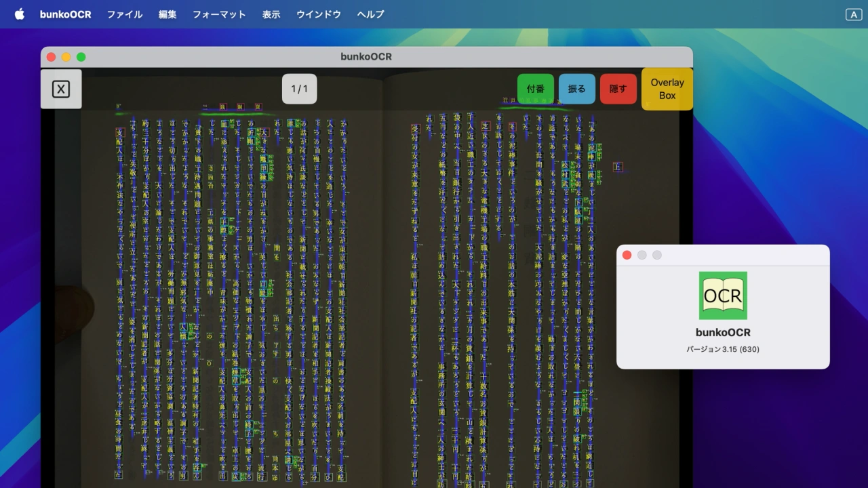Open the ヘルプ menu

370,14
